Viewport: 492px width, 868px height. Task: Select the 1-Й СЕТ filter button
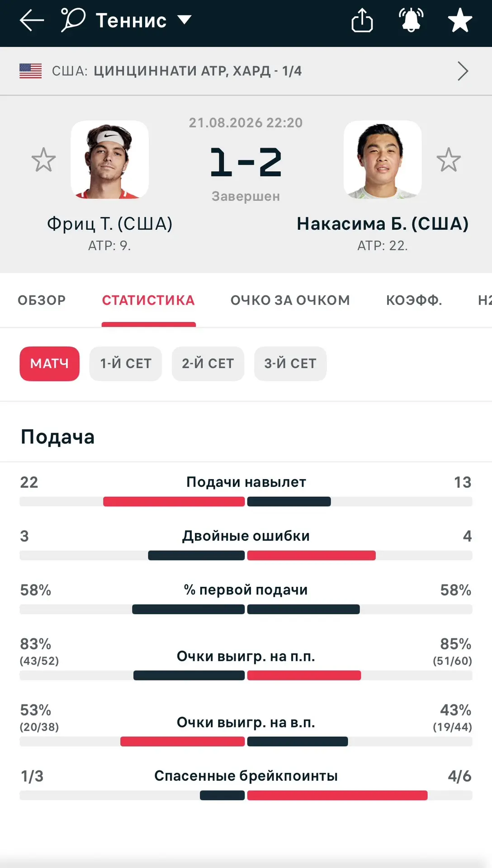(126, 363)
